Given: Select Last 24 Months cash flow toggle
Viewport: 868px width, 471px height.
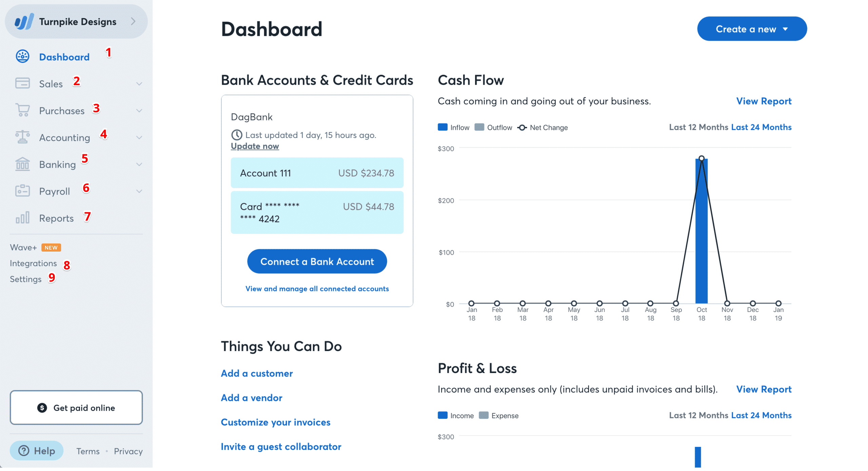Looking at the screenshot, I should point(761,127).
